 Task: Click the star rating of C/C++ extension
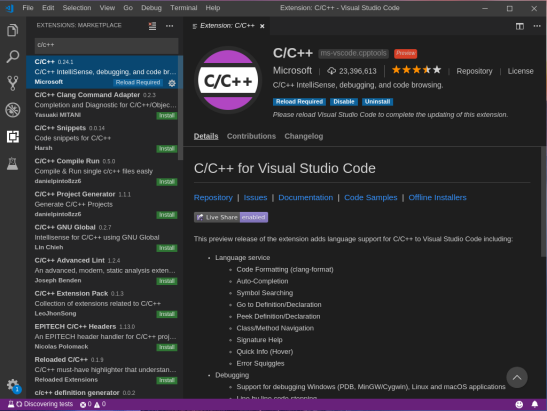(x=416, y=70)
